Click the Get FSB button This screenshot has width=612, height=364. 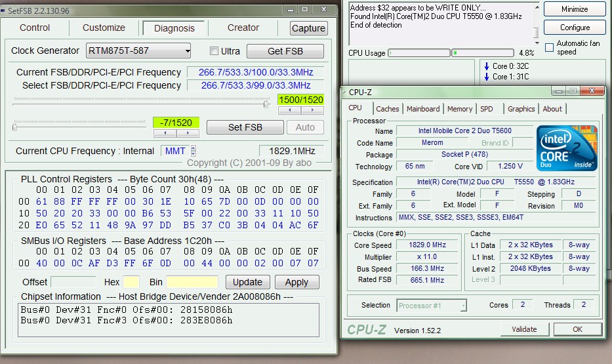coord(285,51)
